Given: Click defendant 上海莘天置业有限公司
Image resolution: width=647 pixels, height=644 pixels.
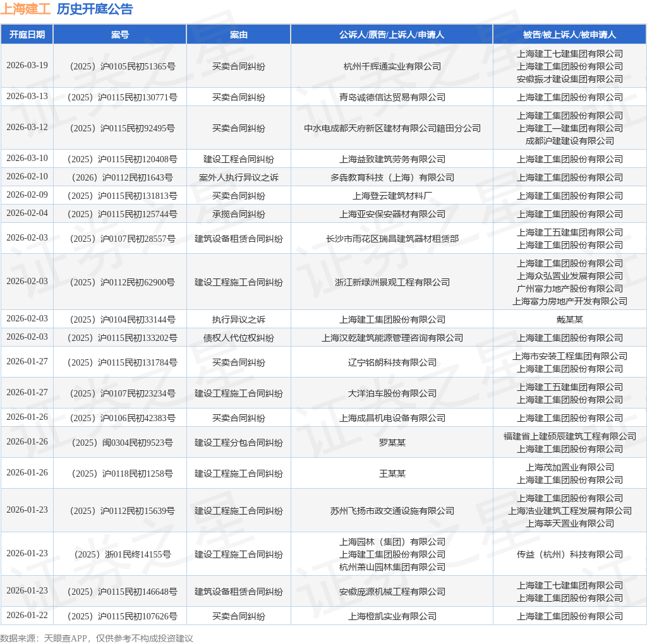Looking at the screenshot, I should pos(570,523).
